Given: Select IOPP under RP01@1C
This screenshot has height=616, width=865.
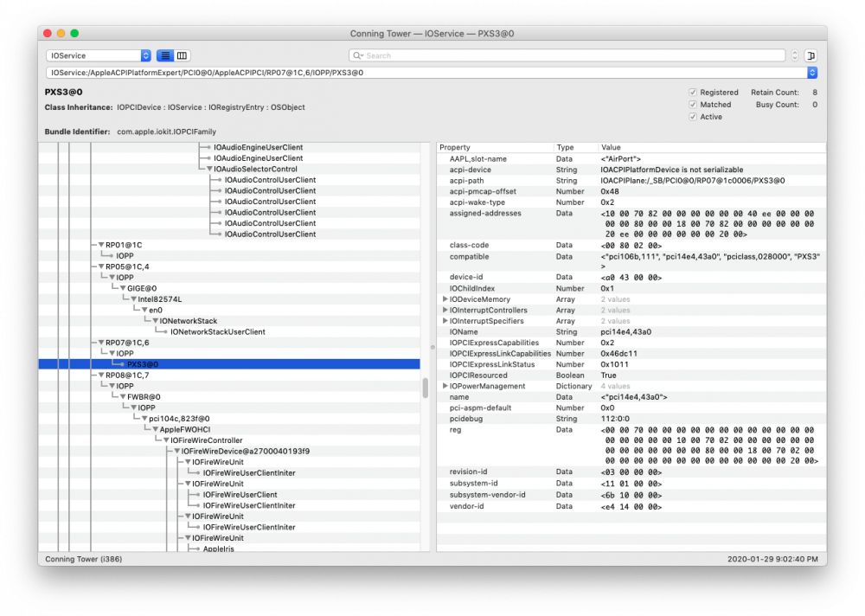Looking at the screenshot, I should (x=125, y=256).
